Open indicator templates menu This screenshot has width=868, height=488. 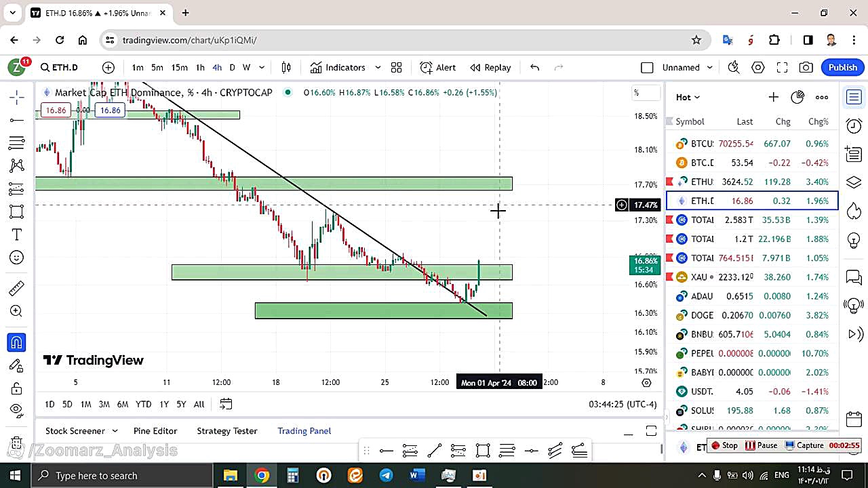[378, 67]
